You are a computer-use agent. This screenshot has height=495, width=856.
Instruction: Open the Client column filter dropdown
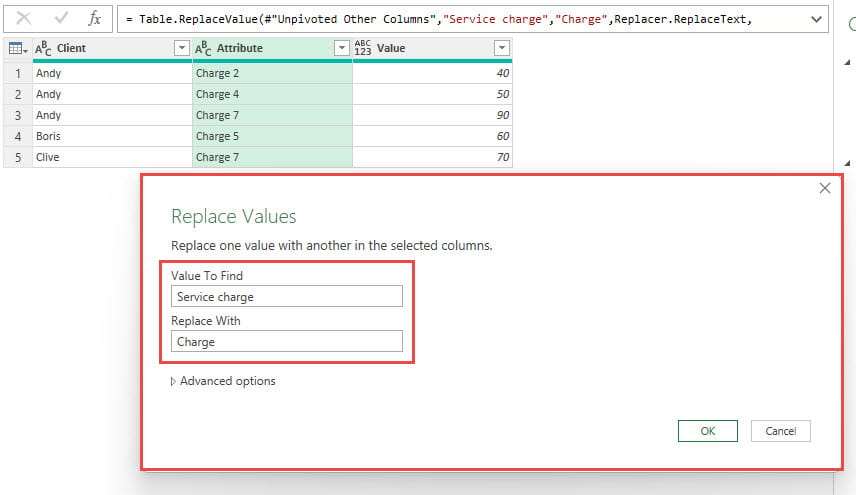[x=181, y=48]
